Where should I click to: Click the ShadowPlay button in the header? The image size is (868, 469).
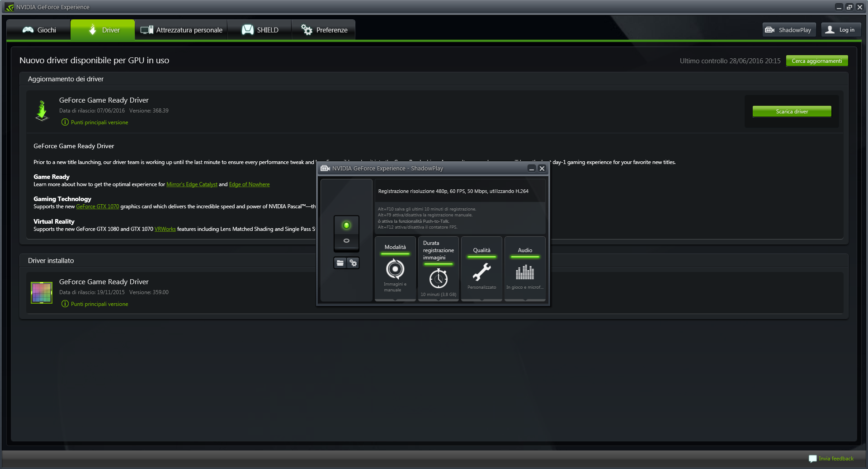[789, 30]
